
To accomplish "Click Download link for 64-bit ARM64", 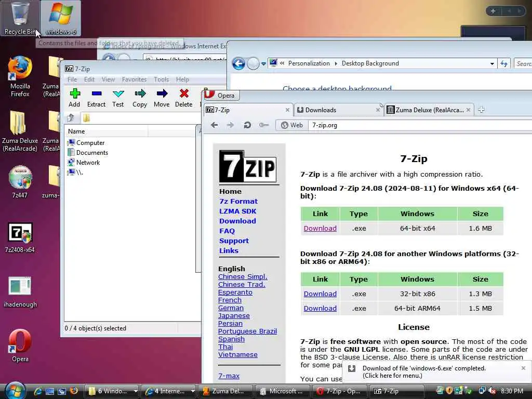I will pos(320,309).
